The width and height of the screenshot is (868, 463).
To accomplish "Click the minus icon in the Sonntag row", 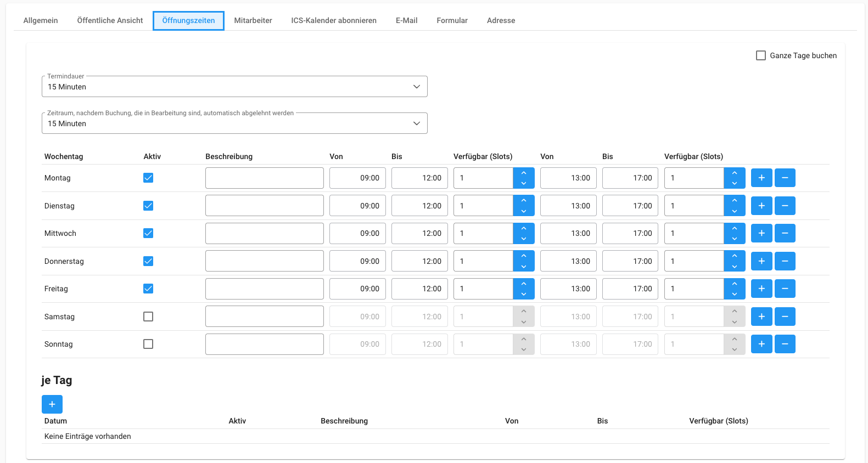I will tap(785, 344).
